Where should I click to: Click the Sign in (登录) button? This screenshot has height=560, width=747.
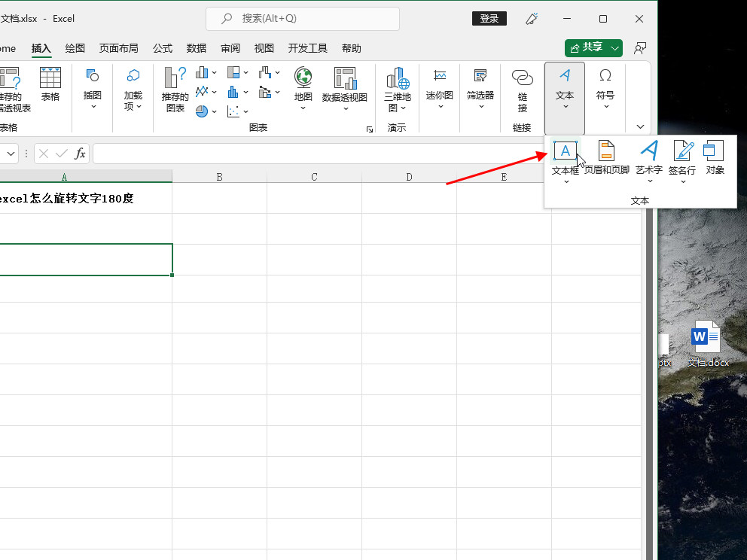coord(489,19)
